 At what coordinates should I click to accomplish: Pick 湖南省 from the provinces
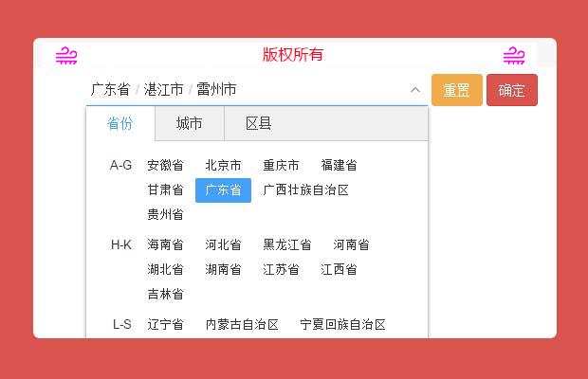[x=223, y=269]
